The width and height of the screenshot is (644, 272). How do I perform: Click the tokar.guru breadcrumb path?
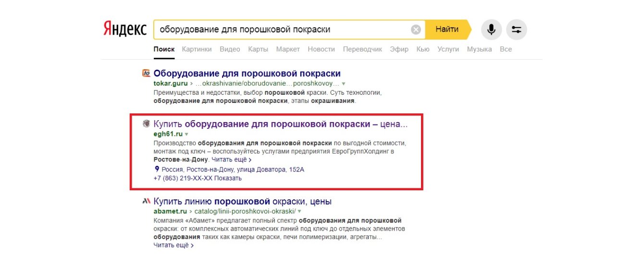click(x=267, y=83)
